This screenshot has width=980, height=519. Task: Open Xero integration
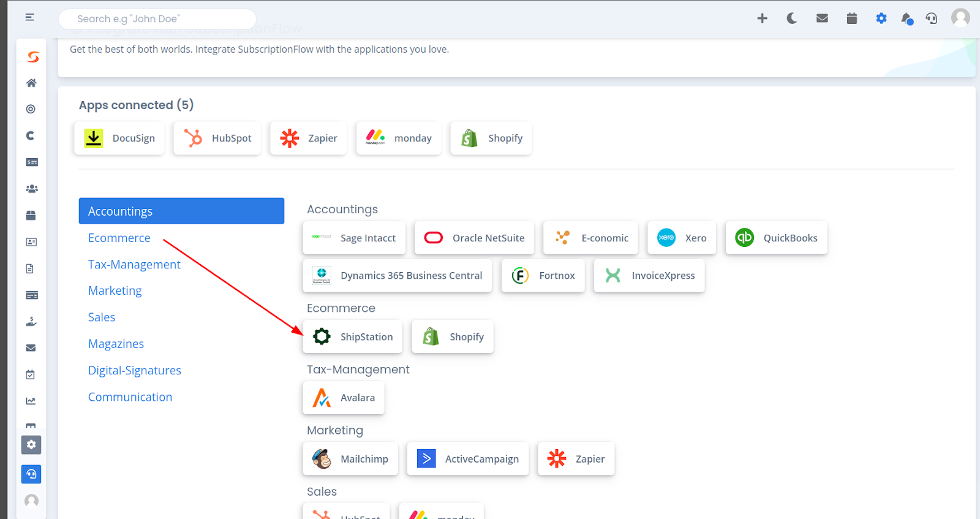(x=682, y=238)
